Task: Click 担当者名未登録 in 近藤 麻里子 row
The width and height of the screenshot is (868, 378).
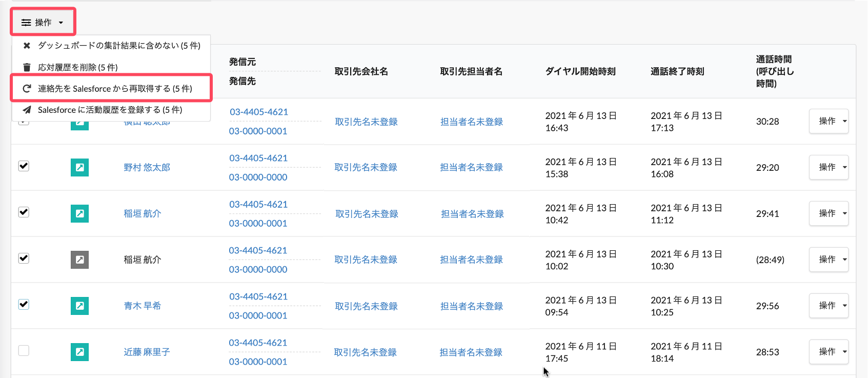Action: click(471, 352)
